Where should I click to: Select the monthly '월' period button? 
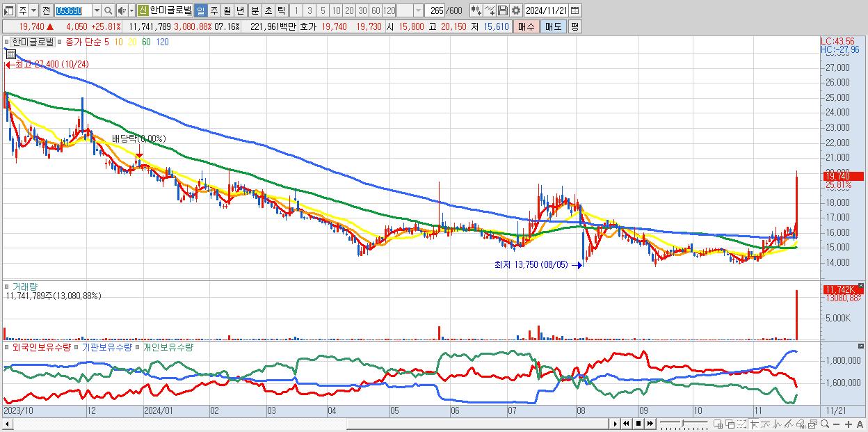coord(227,10)
